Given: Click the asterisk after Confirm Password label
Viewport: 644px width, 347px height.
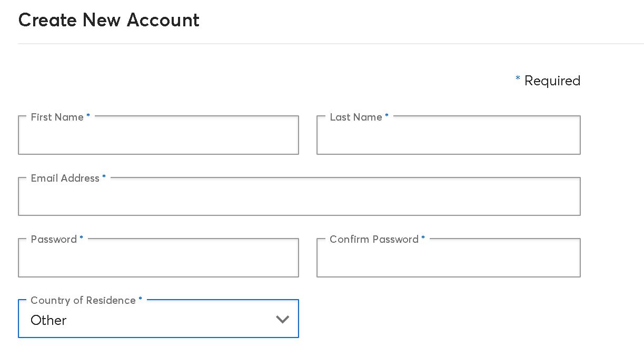Looking at the screenshot, I should (x=423, y=237).
